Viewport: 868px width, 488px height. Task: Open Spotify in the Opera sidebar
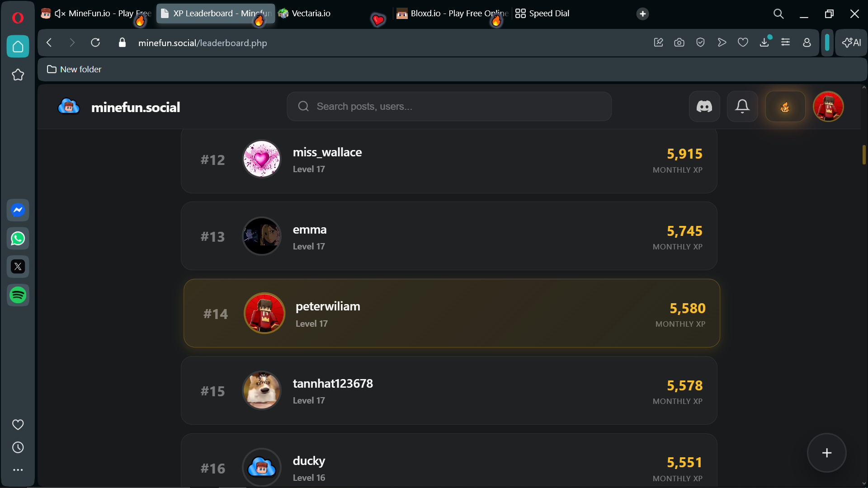click(x=18, y=295)
